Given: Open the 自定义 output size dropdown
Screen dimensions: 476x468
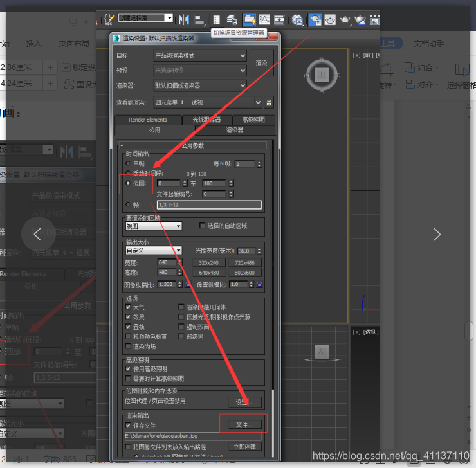Looking at the screenshot, I should point(154,251).
